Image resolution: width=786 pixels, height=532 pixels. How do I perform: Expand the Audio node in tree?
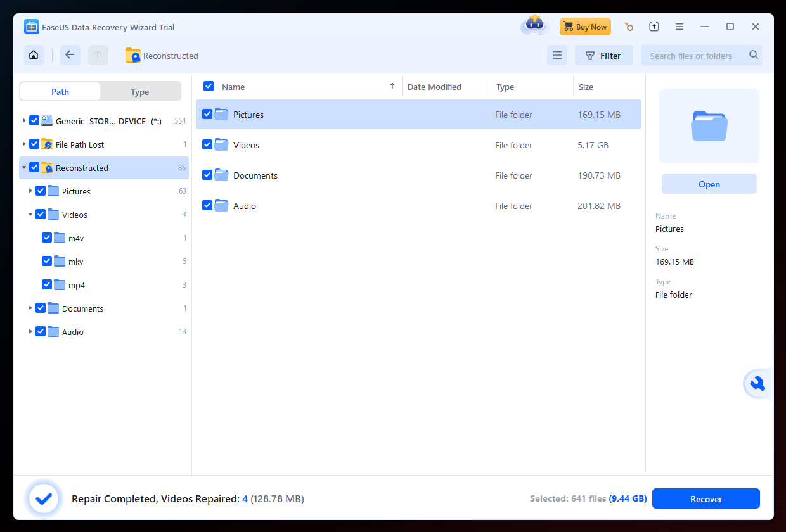point(30,331)
